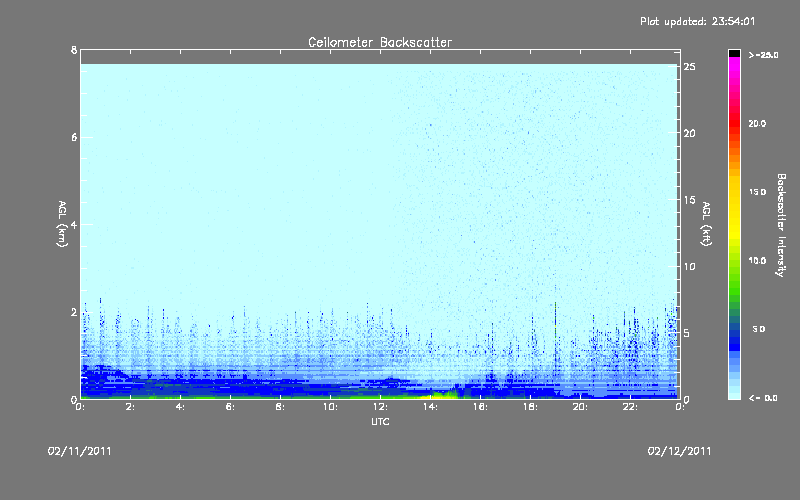This screenshot has width=800, height=500.
Task: Click the black top swatch of the colorbar
Action: 734,53
